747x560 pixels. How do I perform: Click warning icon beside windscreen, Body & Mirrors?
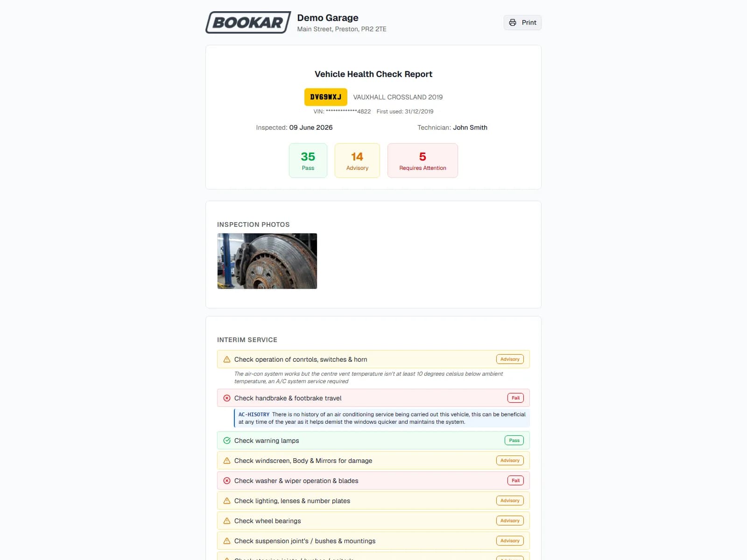[227, 461]
